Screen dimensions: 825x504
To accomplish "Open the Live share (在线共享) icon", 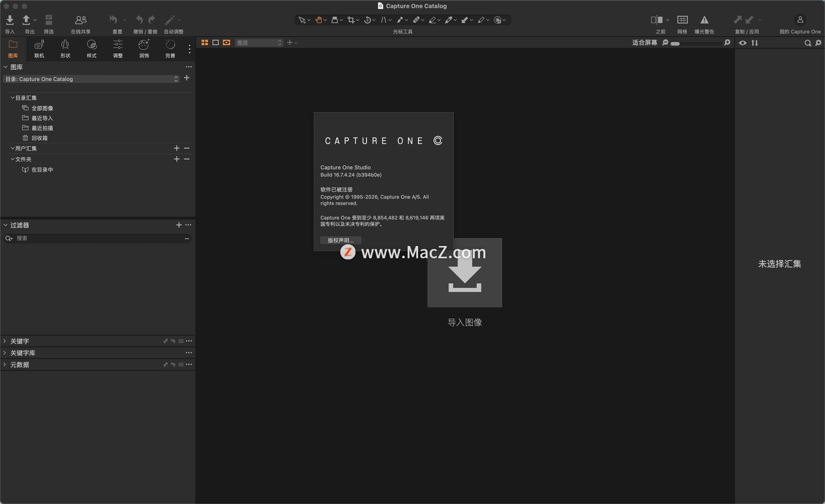I will (x=80, y=20).
